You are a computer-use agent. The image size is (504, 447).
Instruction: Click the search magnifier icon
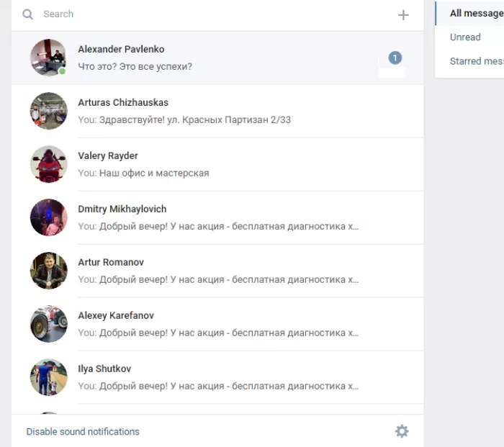pyautogui.click(x=27, y=14)
